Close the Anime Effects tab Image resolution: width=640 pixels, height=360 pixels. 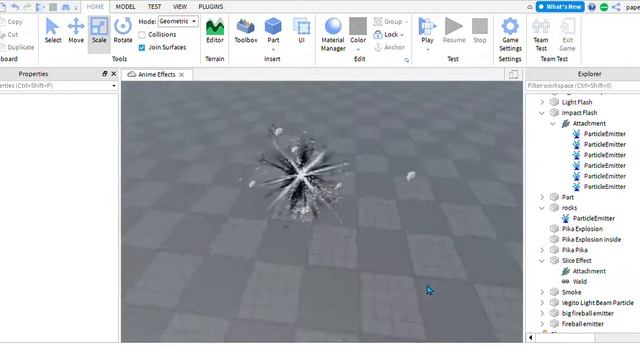[182, 75]
